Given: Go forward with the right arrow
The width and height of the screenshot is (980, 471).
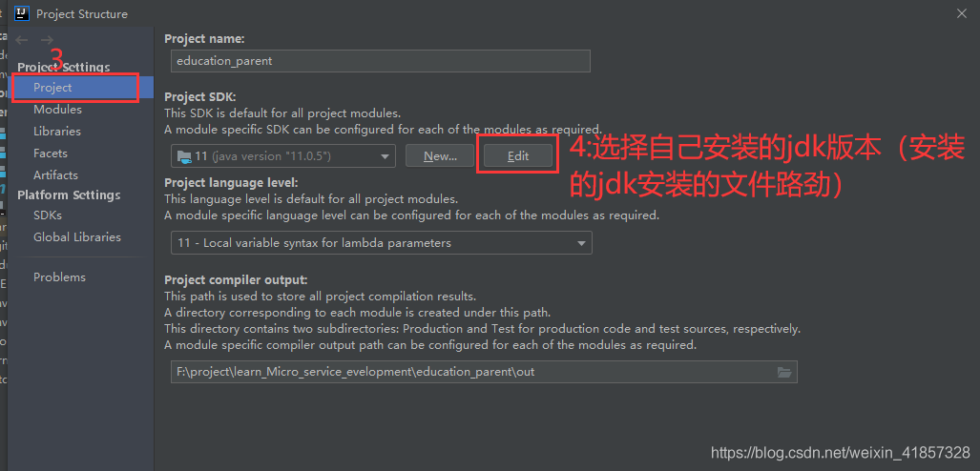Looking at the screenshot, I should click(x=47, y=41).
